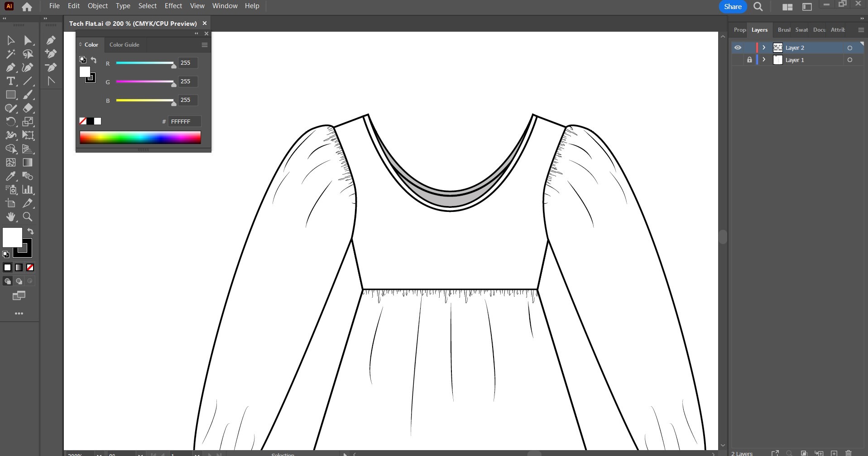868x456 pixels.
Task: Select the Type tool
Action: pyautogui.click(x=10, y=81)
